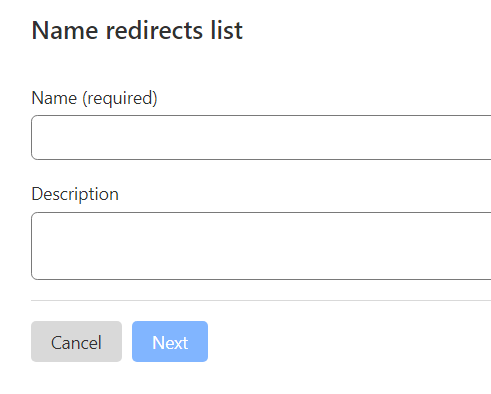The image size is (491, 394).
Task: Click the gap between the Cancel and Next buttons
Action: (127, 341)
